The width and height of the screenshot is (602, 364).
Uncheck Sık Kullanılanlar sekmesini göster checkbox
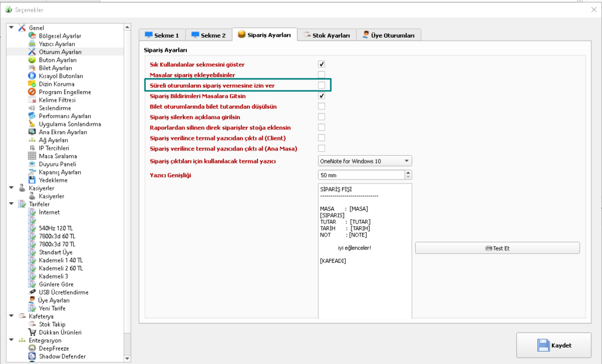click(x=322, y=64)
